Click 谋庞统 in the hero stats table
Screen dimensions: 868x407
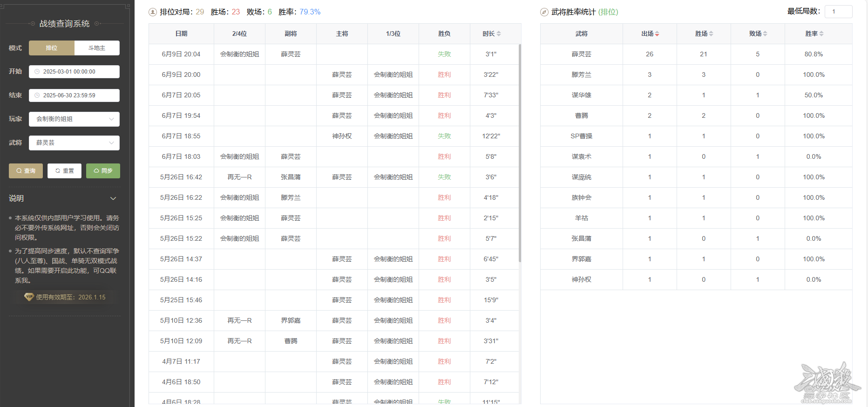click(582, 177)
